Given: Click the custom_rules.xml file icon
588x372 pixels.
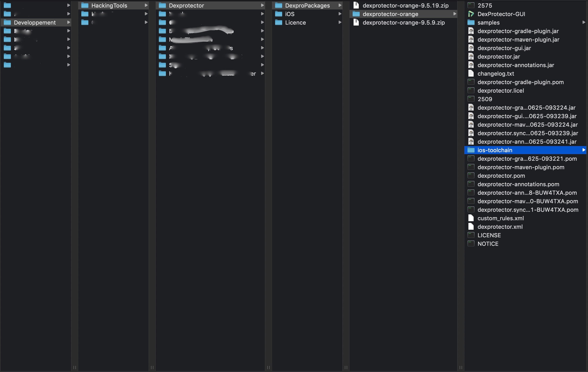Looking at the screenshot, I should coord(471,218).
